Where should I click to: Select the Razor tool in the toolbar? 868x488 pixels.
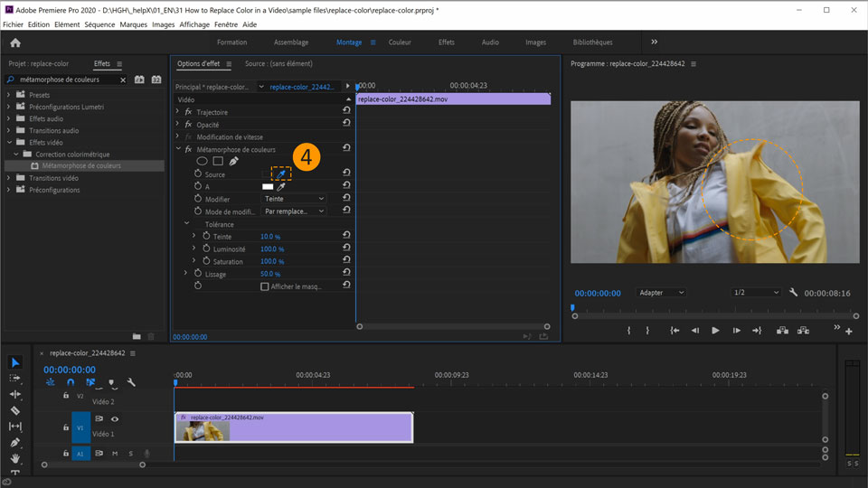15,410
